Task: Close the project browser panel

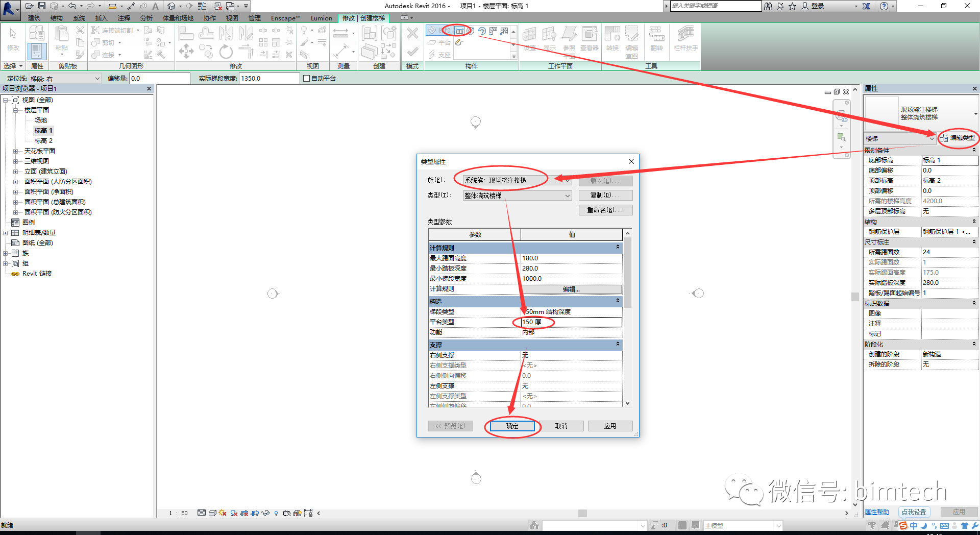Action: coord(149,89)
